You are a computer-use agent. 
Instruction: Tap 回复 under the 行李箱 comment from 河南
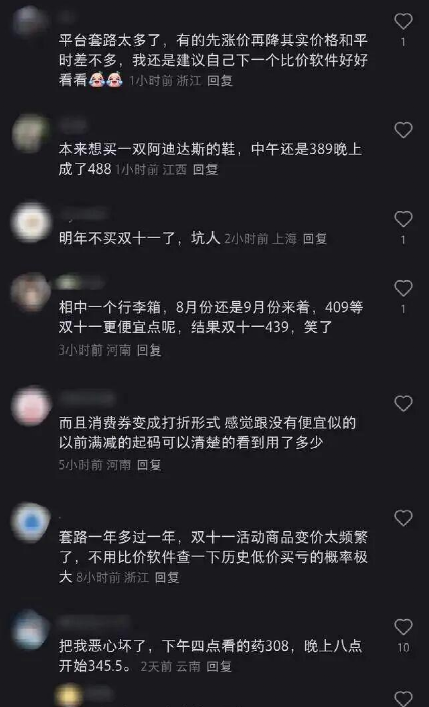click(149, 350)
